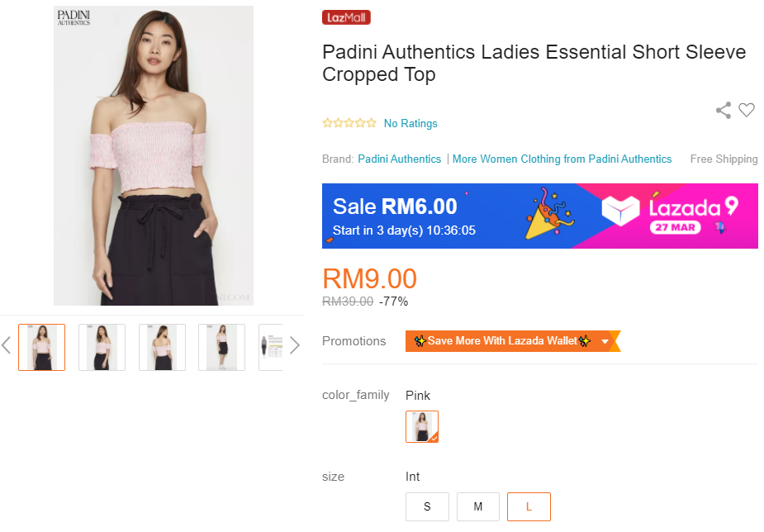This screenshot has height=532, width=764.
Task: Expand the Lazada Wallet promotions dropdown
Action: pyautogui.click(x=605, y=341)
